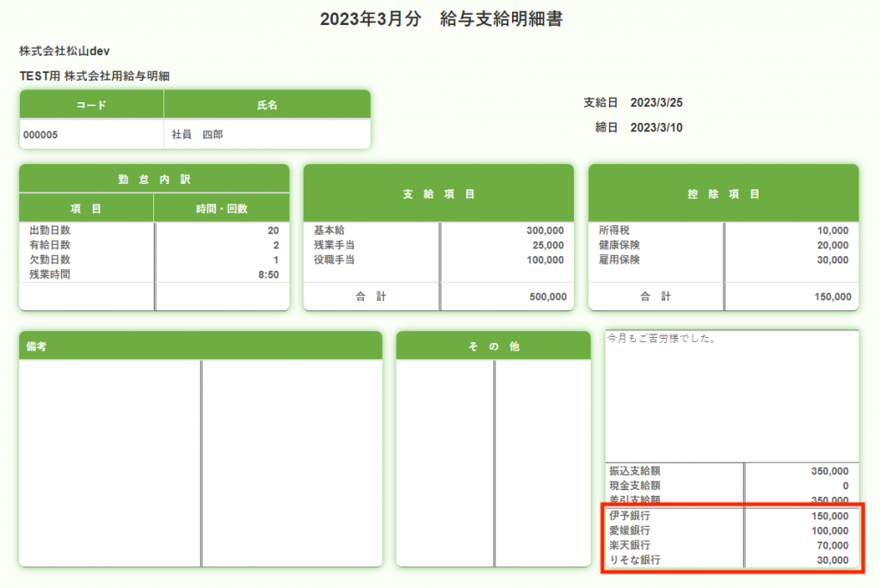Click the title 2023年3月分 給与支給明細書
881x588 pixels.
click(441, 19)
